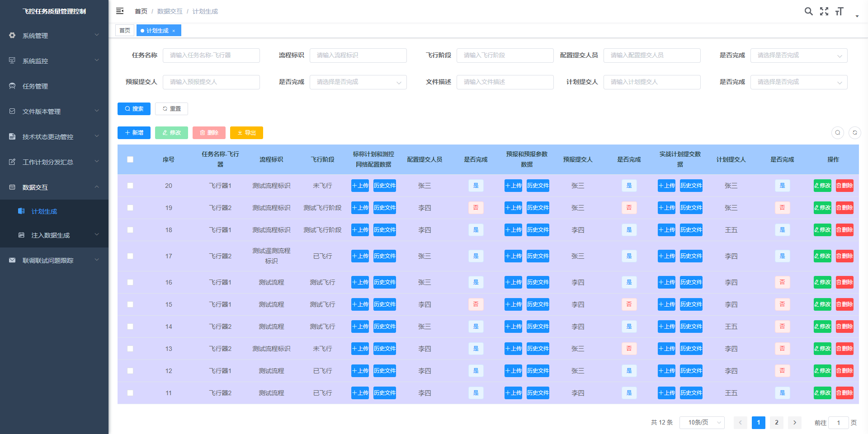Image resolution: width=868 pixels, height=434 pixels.
Task: Click the 计划生成 submenu icon
Action: (21, 211)
